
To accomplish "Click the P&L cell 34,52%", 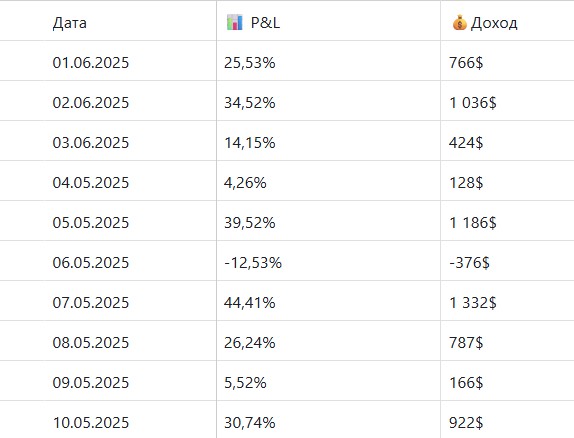I will coord(250,103).
